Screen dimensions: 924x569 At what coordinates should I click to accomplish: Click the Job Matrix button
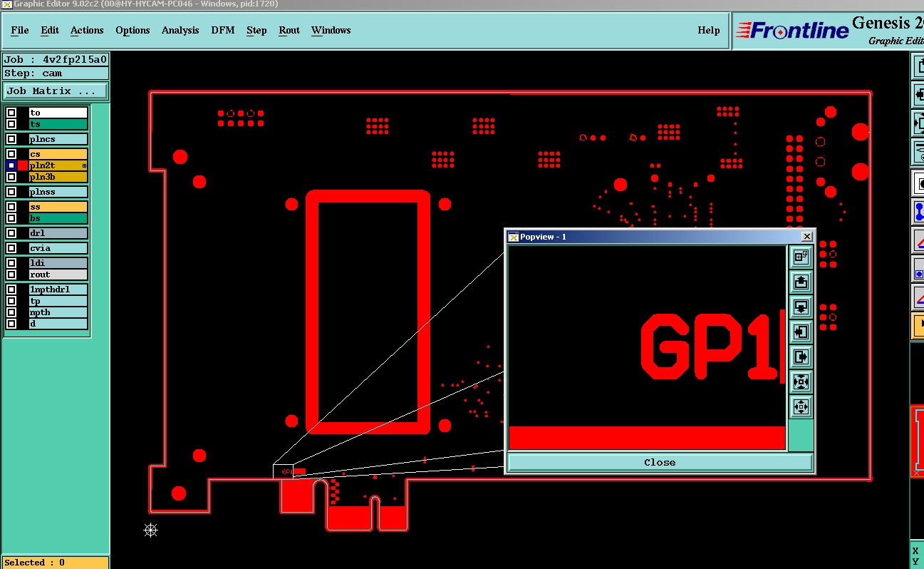pos(56,91)
